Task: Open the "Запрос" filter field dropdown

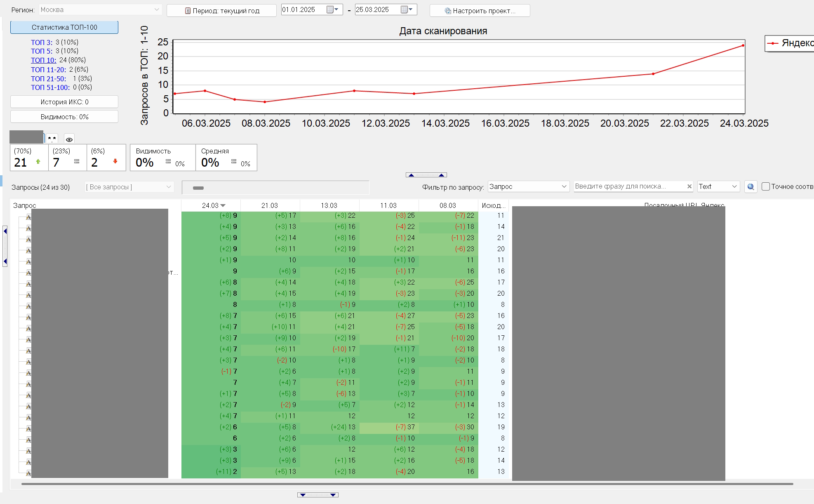Action: coord(564,186)
